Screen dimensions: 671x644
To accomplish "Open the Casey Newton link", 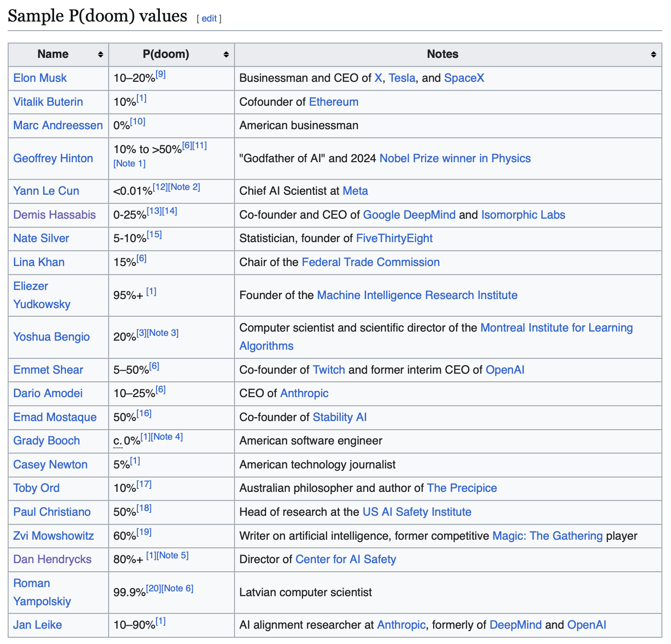I will [50, 465].
